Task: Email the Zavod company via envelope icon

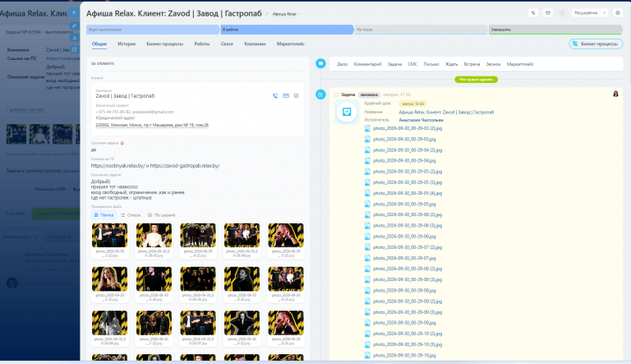Action: tap(286, 96)
